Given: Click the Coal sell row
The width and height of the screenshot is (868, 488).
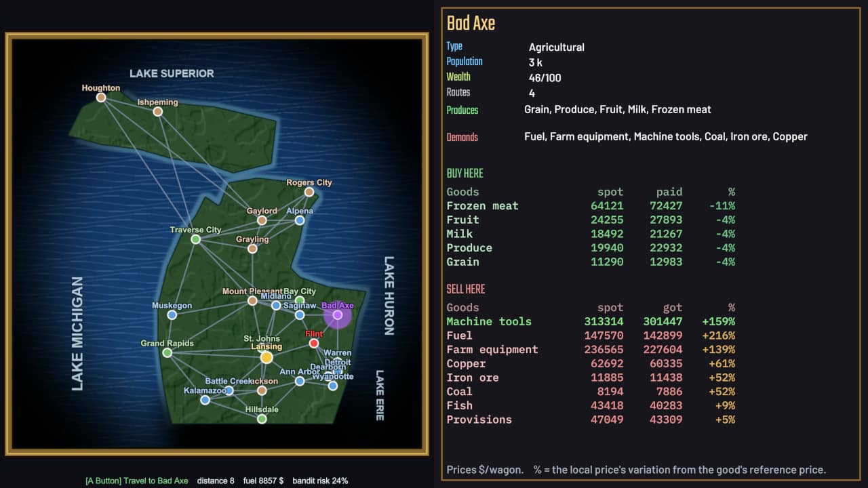Looking at the screenshot, I should [591, 391].
